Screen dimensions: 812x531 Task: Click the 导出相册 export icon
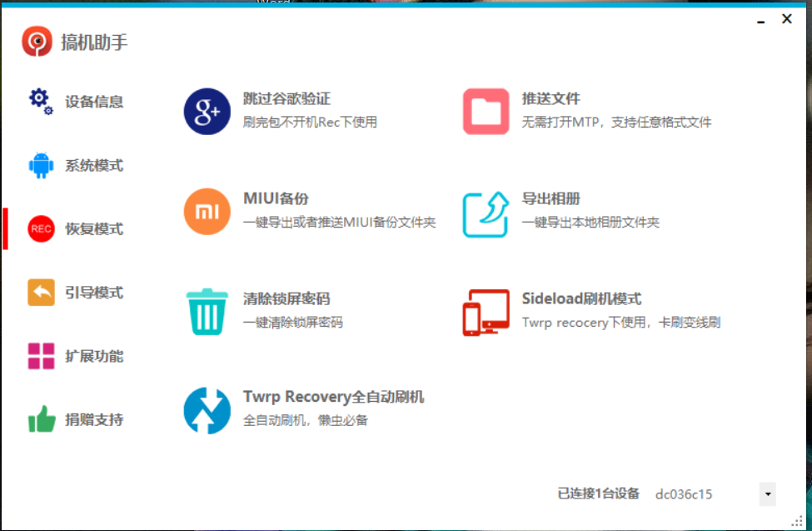(487, 211)
